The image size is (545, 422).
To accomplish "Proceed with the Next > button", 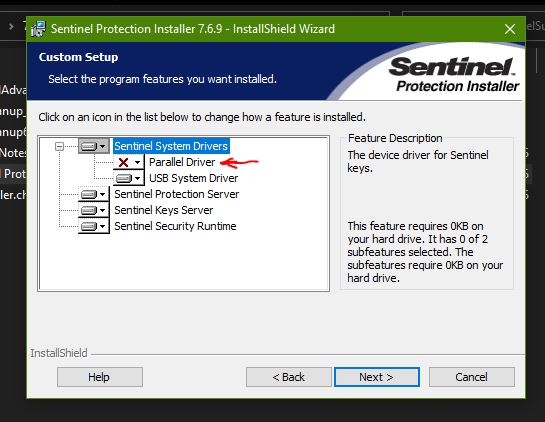I will 377,377.
